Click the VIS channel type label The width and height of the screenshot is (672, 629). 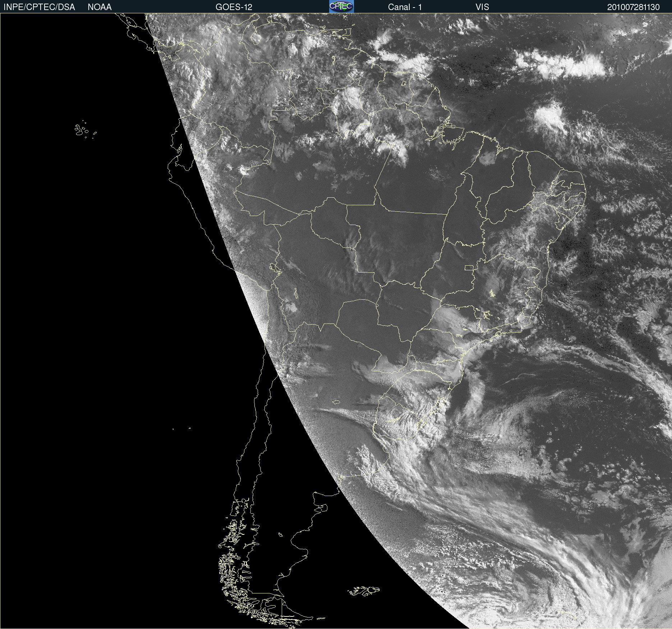(482, 7)
